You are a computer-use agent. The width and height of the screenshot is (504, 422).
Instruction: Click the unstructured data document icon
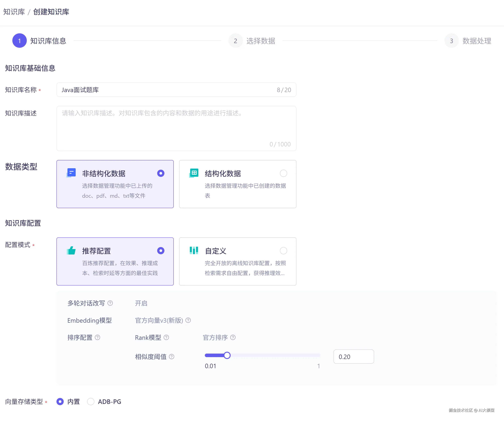[71, 173]
